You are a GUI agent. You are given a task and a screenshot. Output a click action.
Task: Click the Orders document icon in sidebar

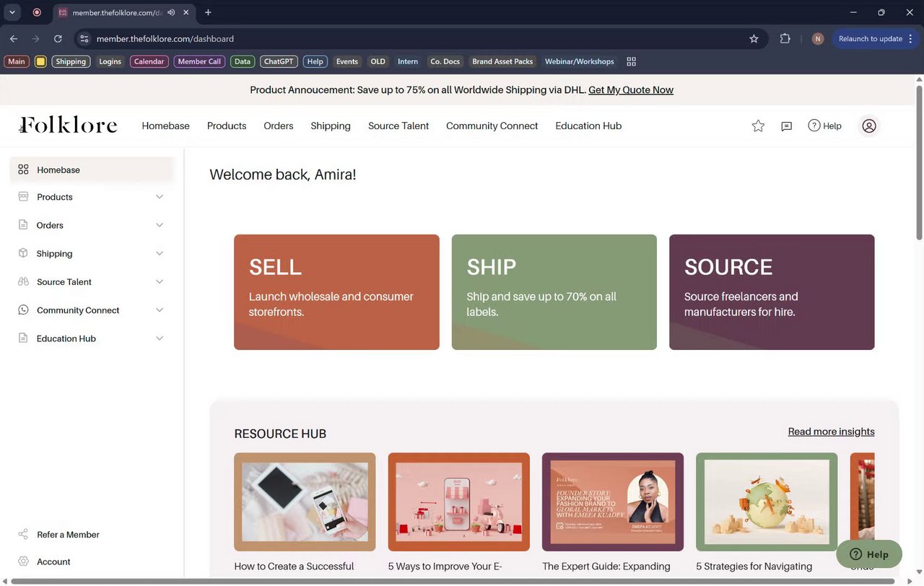[x=23, y=225]
